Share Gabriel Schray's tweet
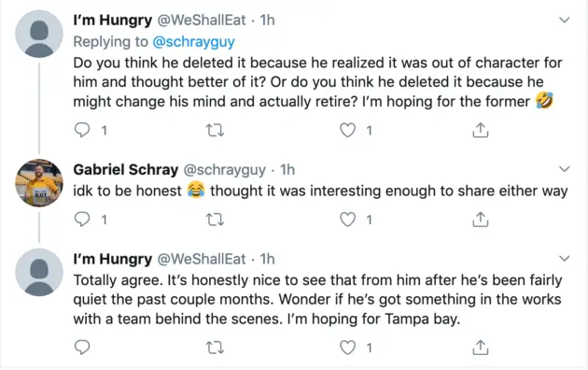588x370 pixels. coord(481,220)
